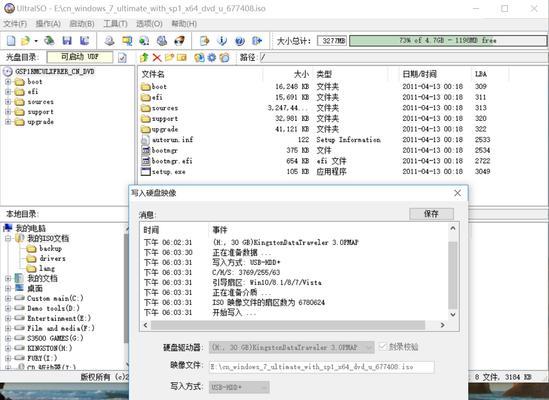
Task: Open the 操作(A) menu
Action: tap(48, 24)
